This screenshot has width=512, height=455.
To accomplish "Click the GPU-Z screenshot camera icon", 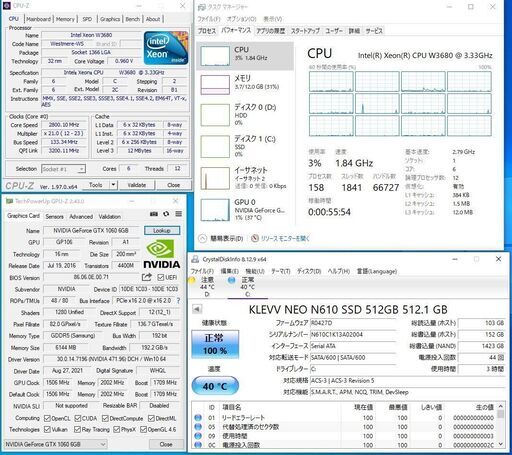I will (x=154, y=214).
